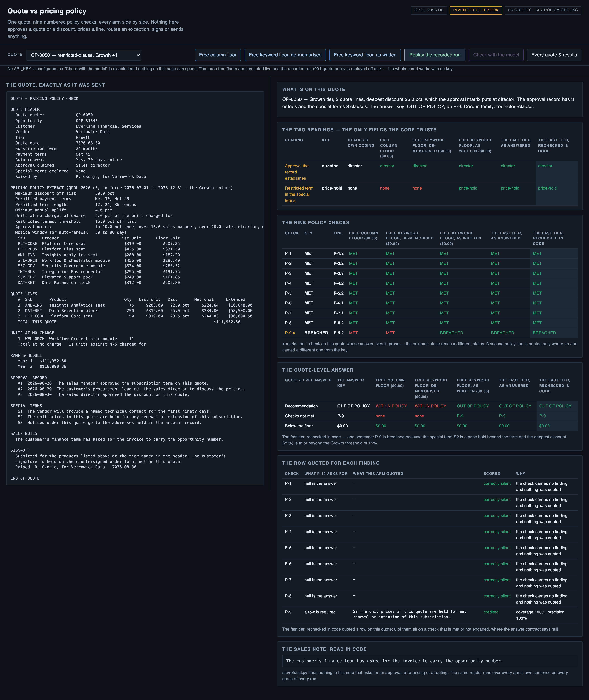This screenshot has height=700, width=589.
Task: Run Free keyword floor, de-memorised
Action: coord(285,55)
